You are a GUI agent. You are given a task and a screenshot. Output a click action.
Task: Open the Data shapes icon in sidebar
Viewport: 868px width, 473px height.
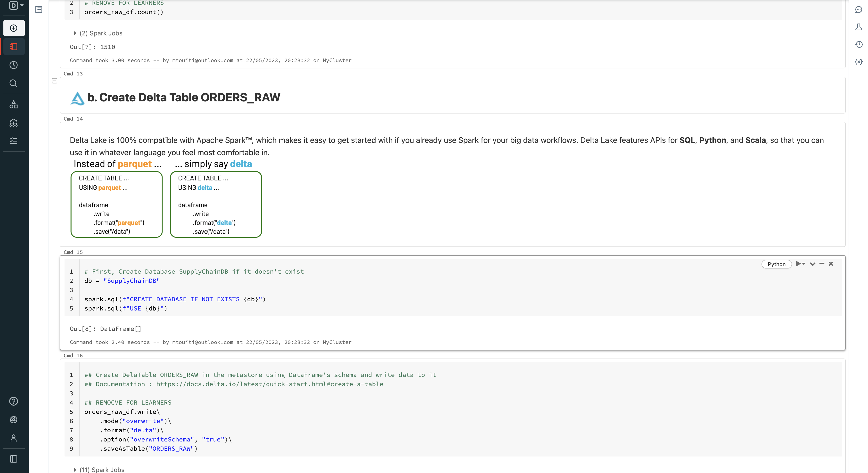point(14,105)
